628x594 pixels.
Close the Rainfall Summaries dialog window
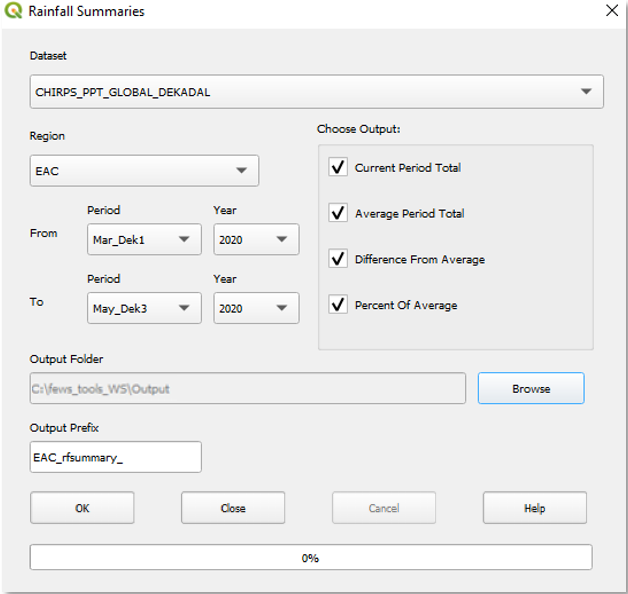pos(611,11)
